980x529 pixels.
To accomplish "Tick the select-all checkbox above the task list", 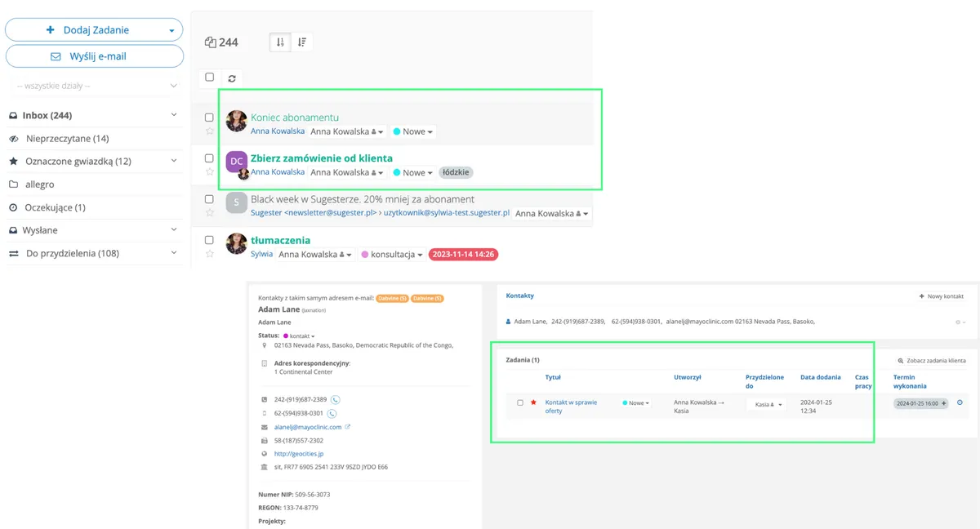I will tap(210, 77).
